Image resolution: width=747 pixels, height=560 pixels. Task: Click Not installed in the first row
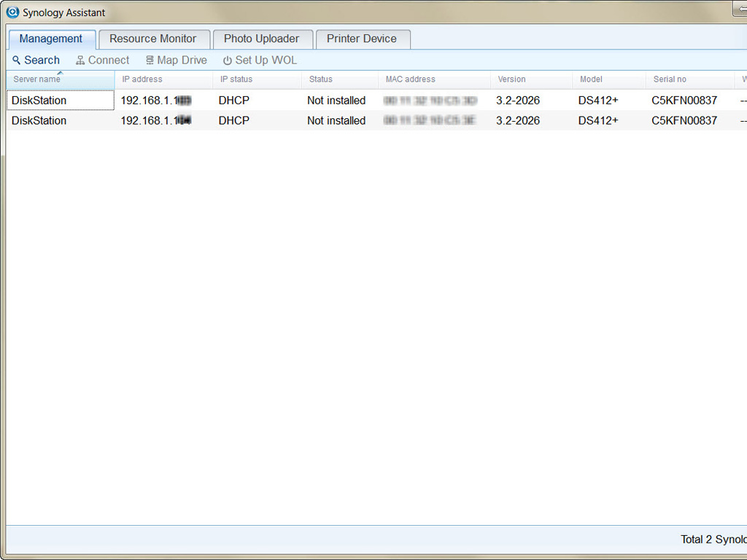point(336,101)
